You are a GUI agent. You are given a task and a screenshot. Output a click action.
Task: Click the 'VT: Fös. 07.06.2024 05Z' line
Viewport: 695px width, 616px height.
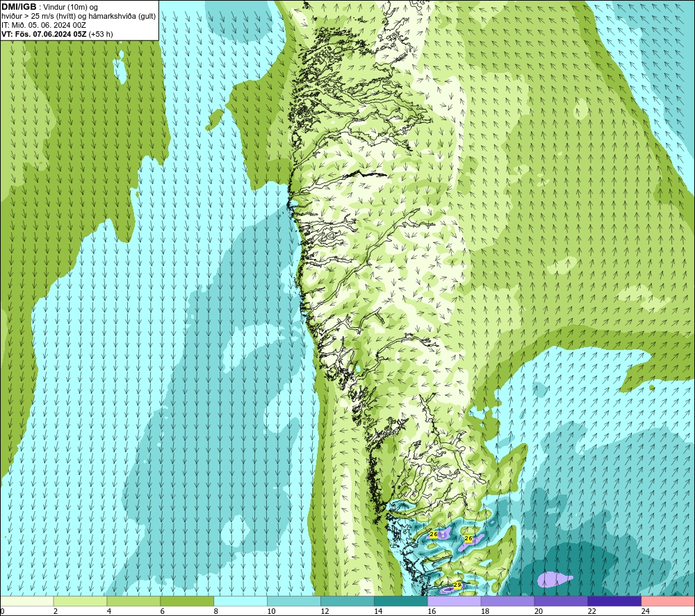(44, 34)
